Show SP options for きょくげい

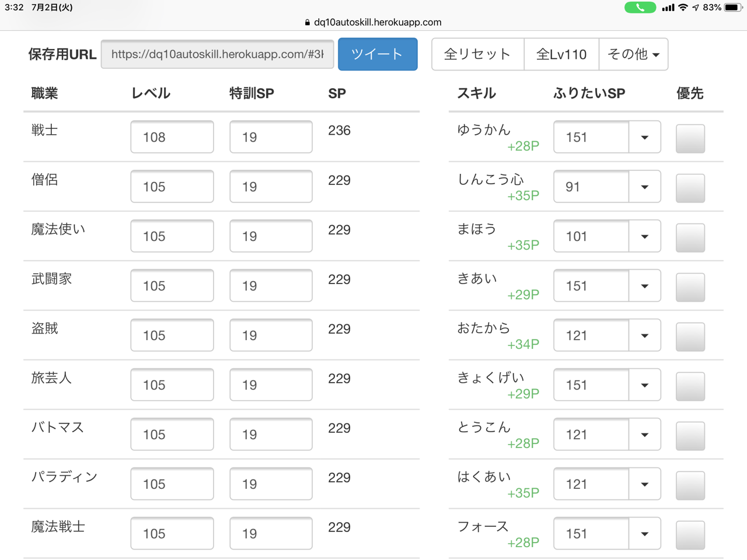(x=645, y=385)
